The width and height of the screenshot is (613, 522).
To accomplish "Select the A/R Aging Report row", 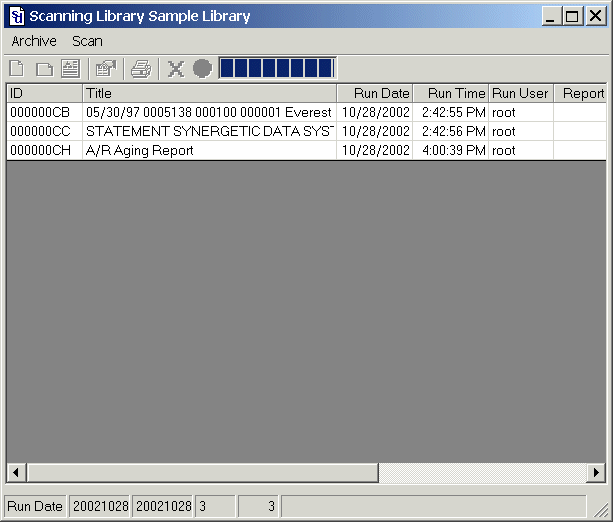I will point(140,150).
